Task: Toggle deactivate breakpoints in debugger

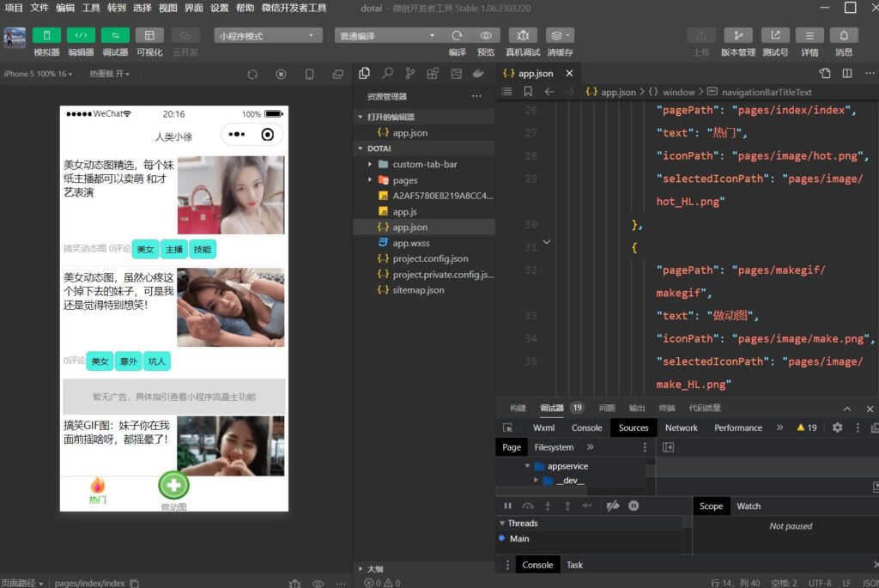Action: 612,506
